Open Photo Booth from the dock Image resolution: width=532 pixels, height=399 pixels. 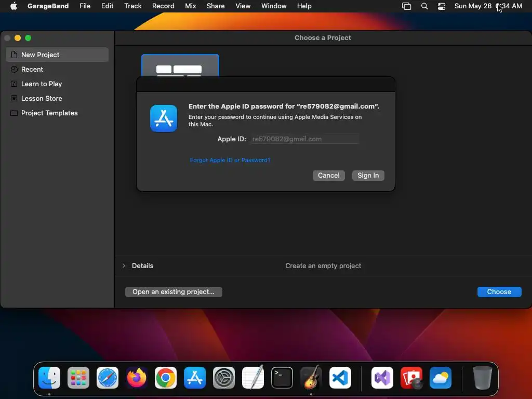[411, 378]
